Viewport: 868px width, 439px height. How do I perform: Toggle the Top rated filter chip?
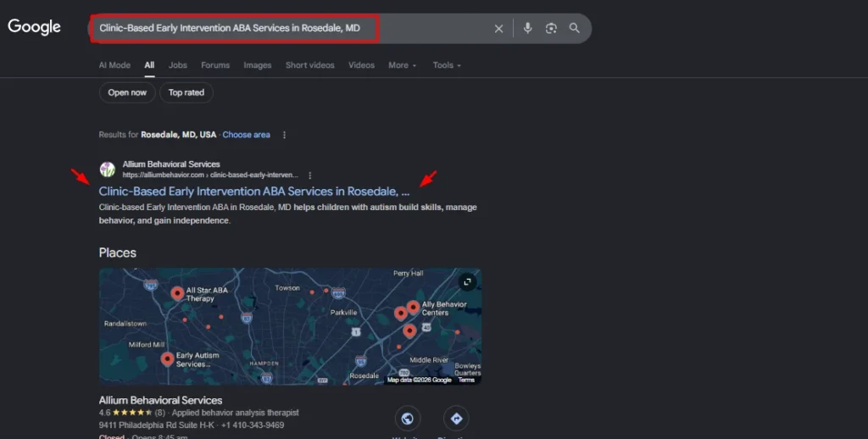click(x=186, y=92)
